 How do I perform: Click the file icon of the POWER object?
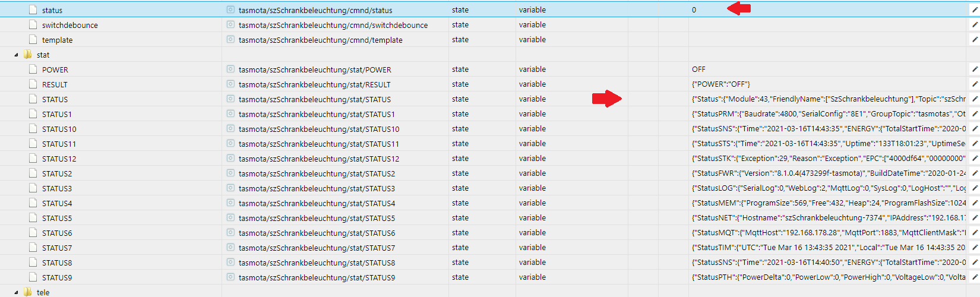pos(33,69)
